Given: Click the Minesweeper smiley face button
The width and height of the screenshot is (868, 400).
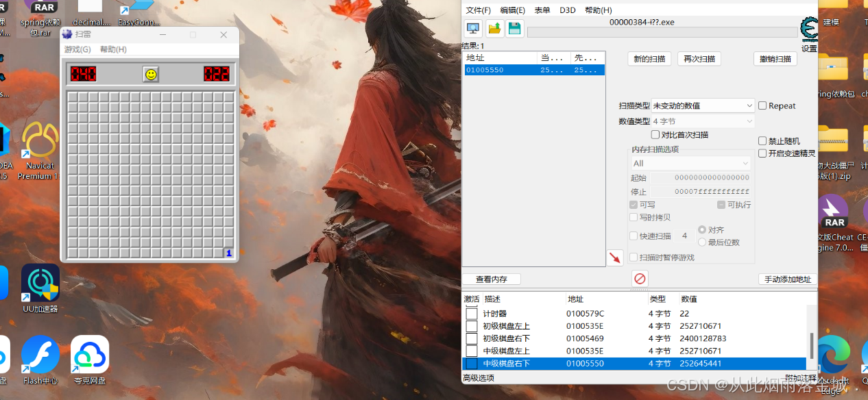Looking at the screenshot, I should click(151, 74).
